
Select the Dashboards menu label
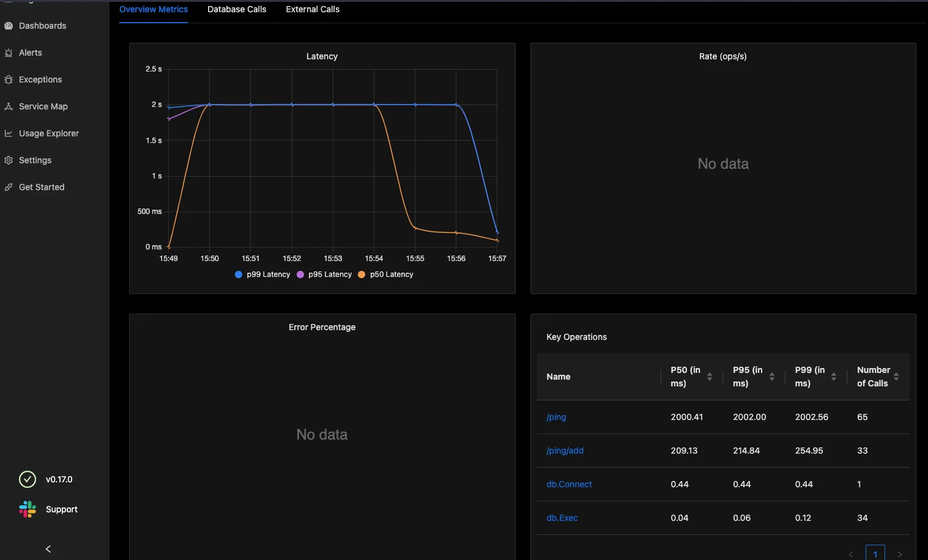click(42, 26)
